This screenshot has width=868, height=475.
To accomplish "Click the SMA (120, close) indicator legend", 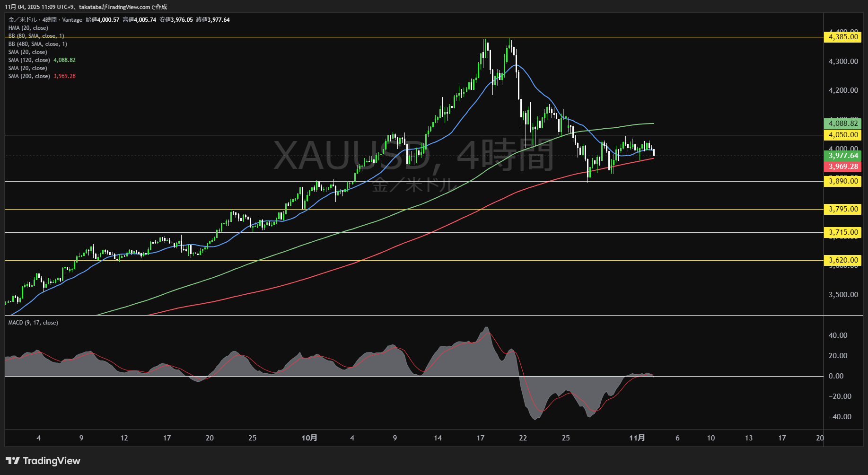I will coord(29,60).
